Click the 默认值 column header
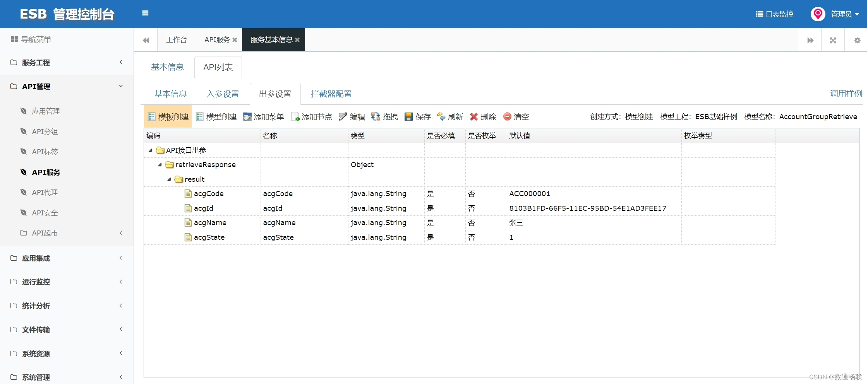This screenshot has height=384, width=868. click(x=594, y=136)
